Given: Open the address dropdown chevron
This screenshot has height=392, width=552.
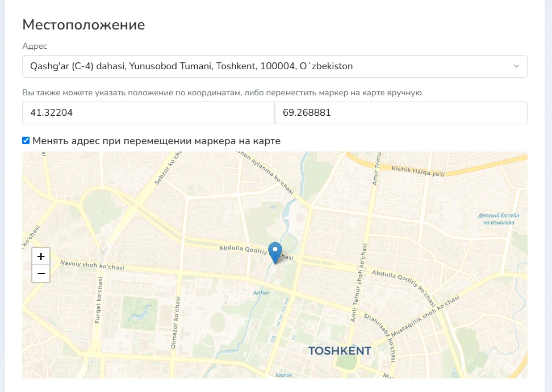Looking at the screenshot, I should click(516, 66).
